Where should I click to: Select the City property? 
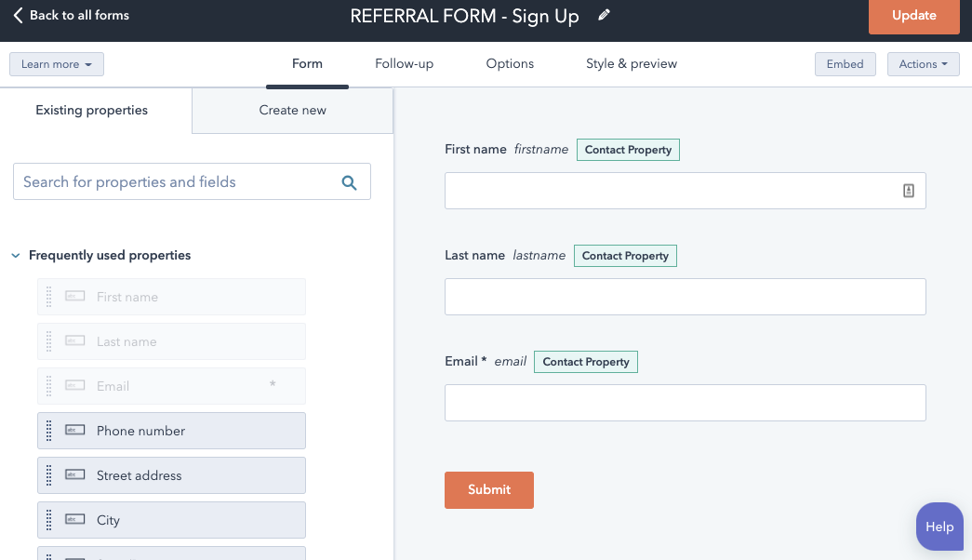171,520
